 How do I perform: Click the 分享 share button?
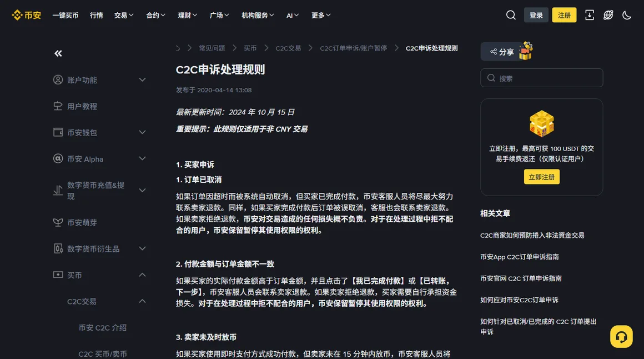pos(502,52)
